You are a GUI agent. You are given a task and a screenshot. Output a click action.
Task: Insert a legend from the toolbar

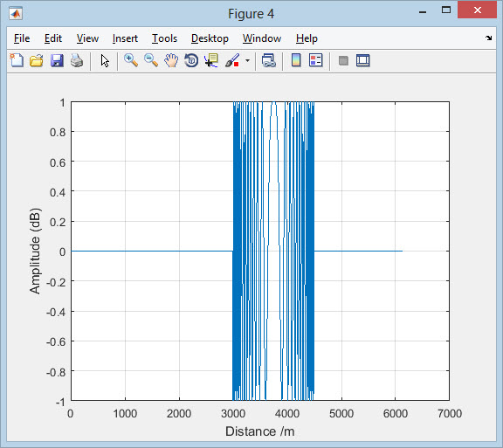pyautogui.click(x=315, y=60)
